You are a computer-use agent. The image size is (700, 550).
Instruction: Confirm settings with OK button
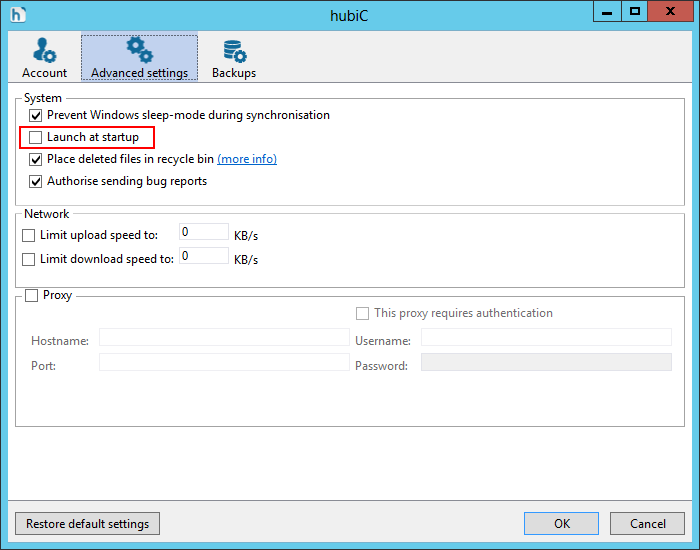(561, 523)
